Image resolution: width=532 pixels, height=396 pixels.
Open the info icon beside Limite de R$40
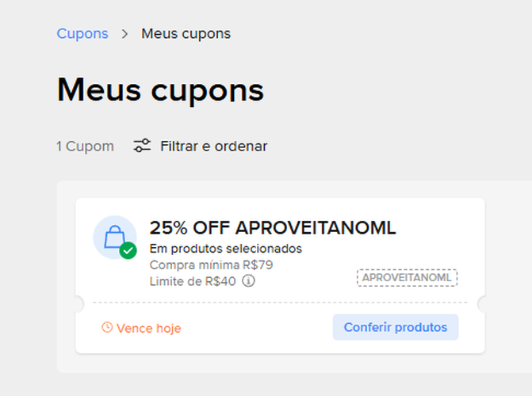pyautogui.click(x=248, y=281)
